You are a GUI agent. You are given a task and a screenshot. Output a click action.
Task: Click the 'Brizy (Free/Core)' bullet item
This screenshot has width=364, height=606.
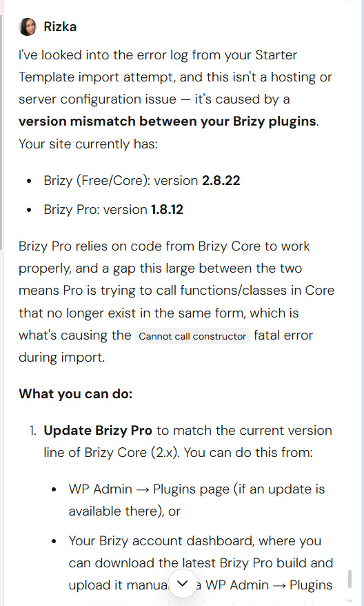pyautogui.click(x=97, y=180)
